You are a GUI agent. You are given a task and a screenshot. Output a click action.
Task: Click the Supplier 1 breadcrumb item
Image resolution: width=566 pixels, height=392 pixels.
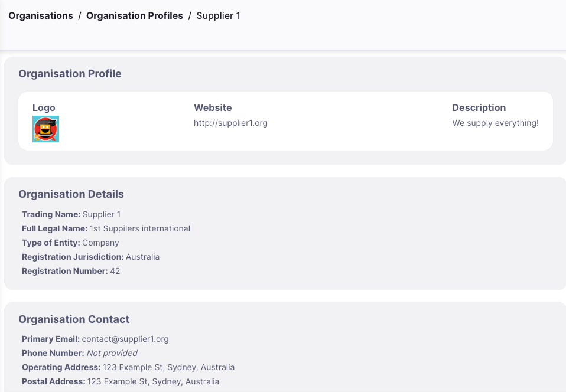(x=219, y=16)
